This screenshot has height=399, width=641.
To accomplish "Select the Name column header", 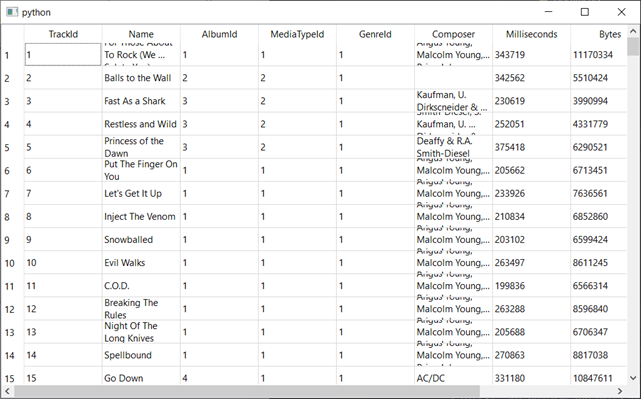I will point(141,34).
